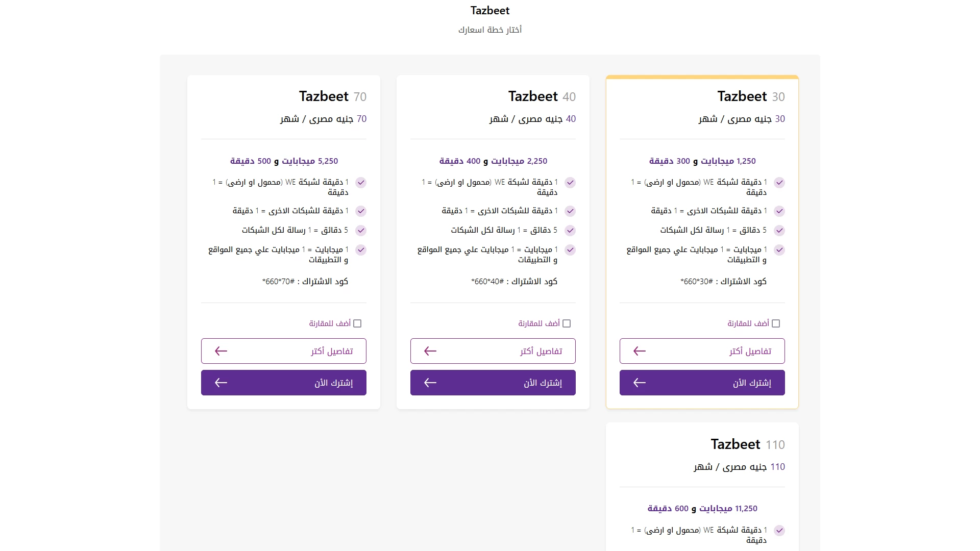This screenshot has height=551, width=980.
Task: Subscribe now to Tazbeet 30 plan
Action: click(x=702, y=383)
